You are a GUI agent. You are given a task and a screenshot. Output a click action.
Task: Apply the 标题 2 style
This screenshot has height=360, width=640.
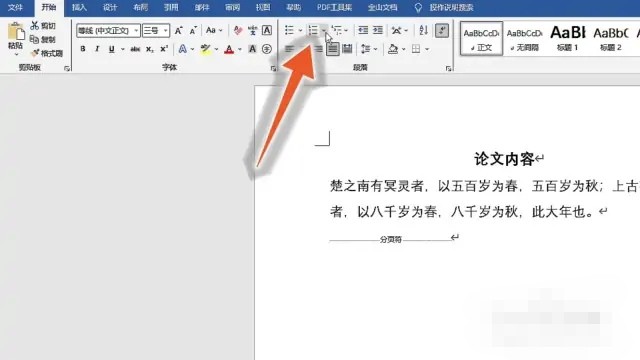(x=611, y=38)
